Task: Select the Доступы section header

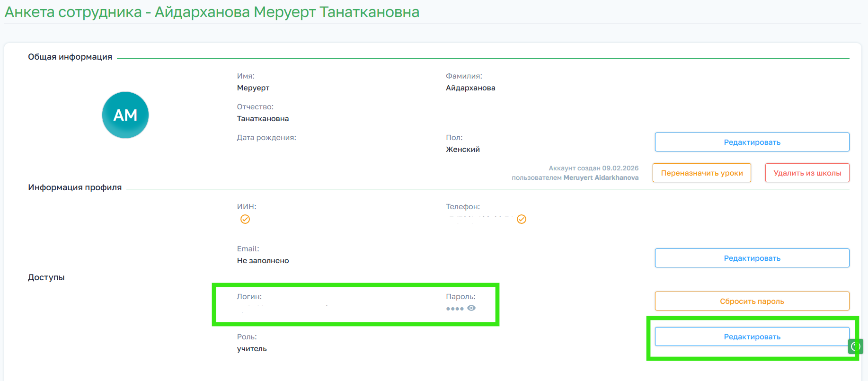Action: click(x=46, y=277)
